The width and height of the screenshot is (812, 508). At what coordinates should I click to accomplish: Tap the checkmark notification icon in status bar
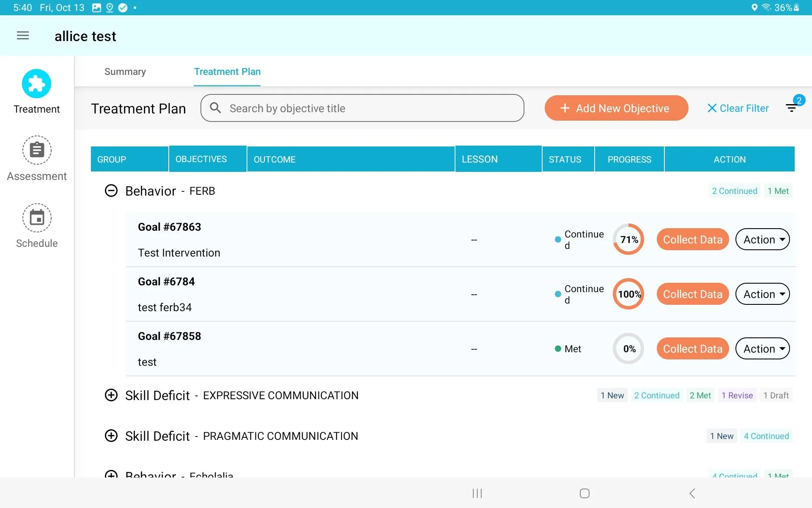pyautogui.click(x=123, y=8)
